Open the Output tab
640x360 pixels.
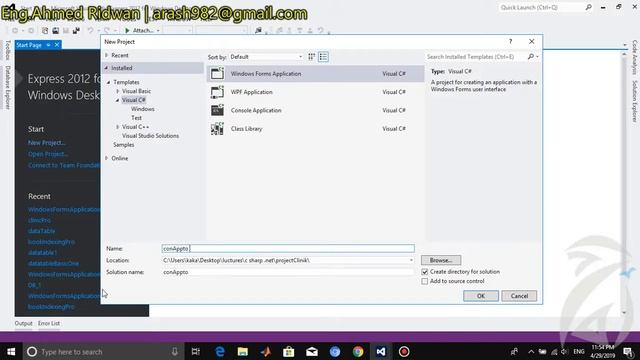point(23,323)
